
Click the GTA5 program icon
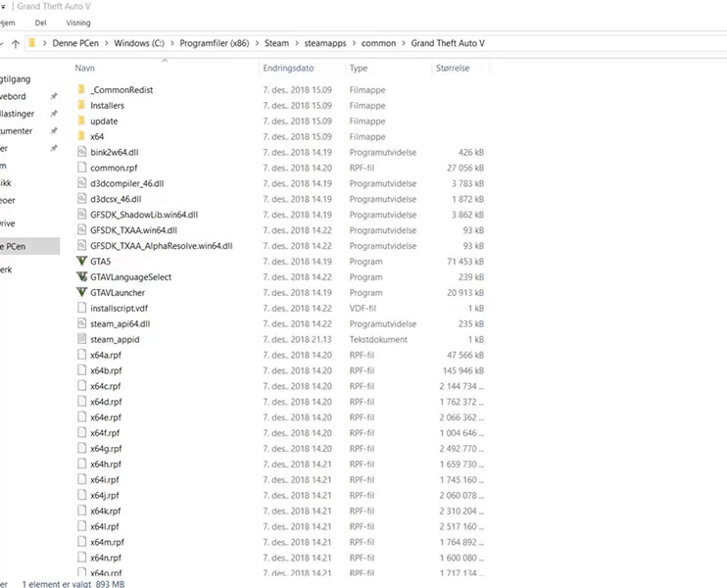[x=81, y=261]
